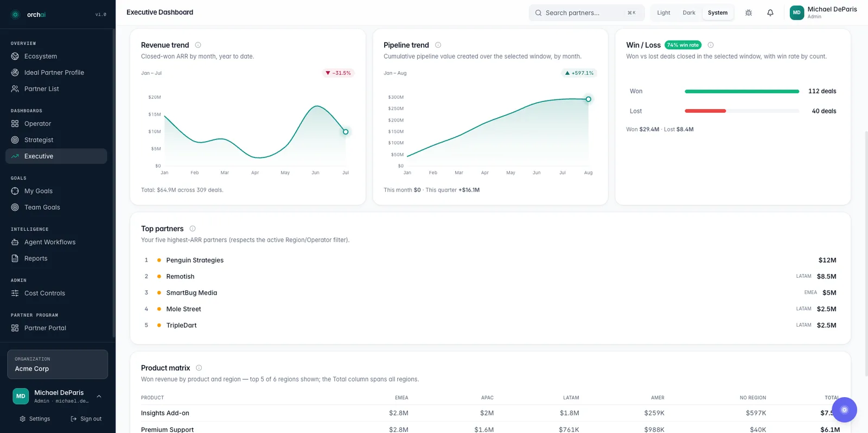Open the Ecosystem page icon
The width and height of the screenshot is (868, 433).
15,56
